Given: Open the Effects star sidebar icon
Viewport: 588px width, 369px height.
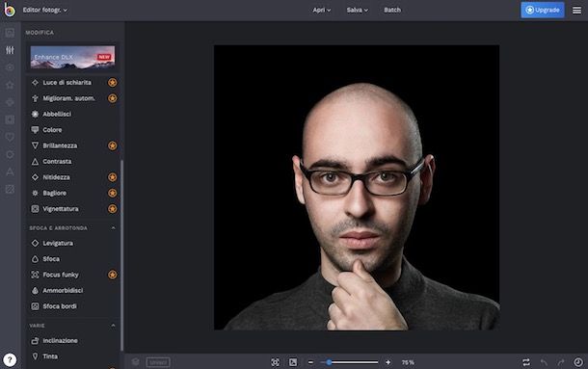Looking at the screenshot, I should (x=10, y=85).
